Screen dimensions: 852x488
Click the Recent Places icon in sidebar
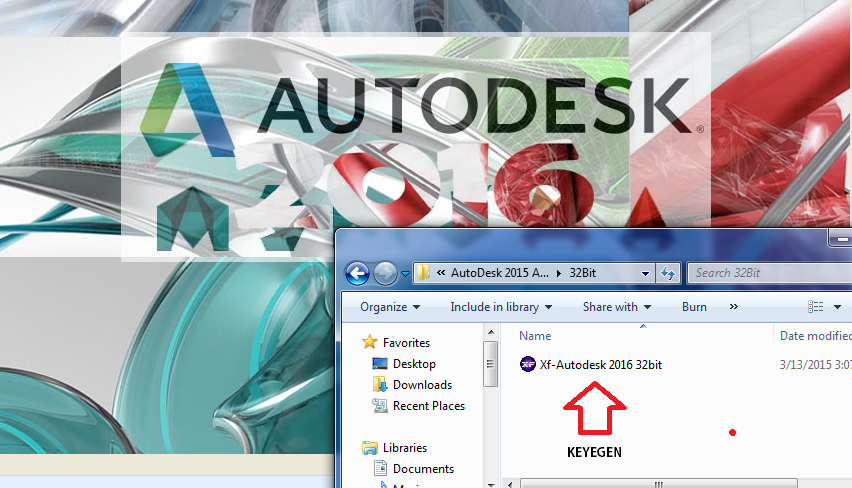coord(380,405)
